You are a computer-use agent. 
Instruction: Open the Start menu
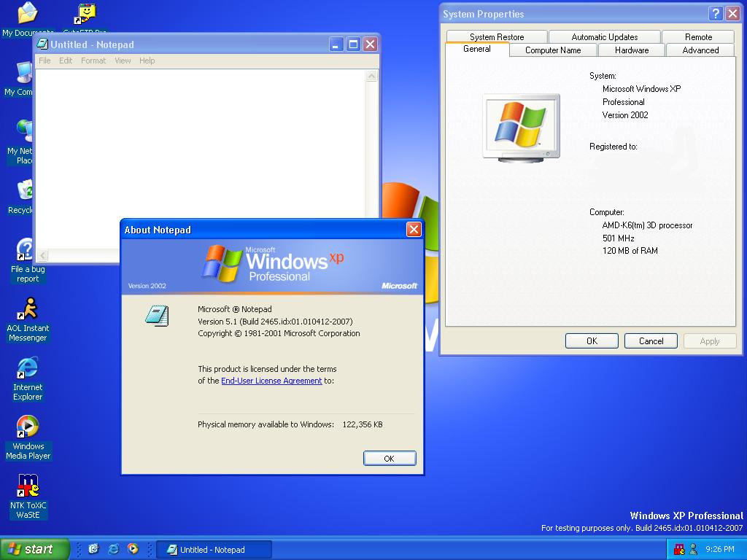pos(34,549)
